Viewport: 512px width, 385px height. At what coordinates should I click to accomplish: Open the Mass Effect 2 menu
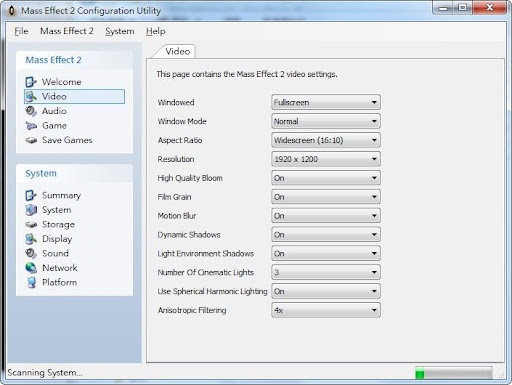point(67,31)
